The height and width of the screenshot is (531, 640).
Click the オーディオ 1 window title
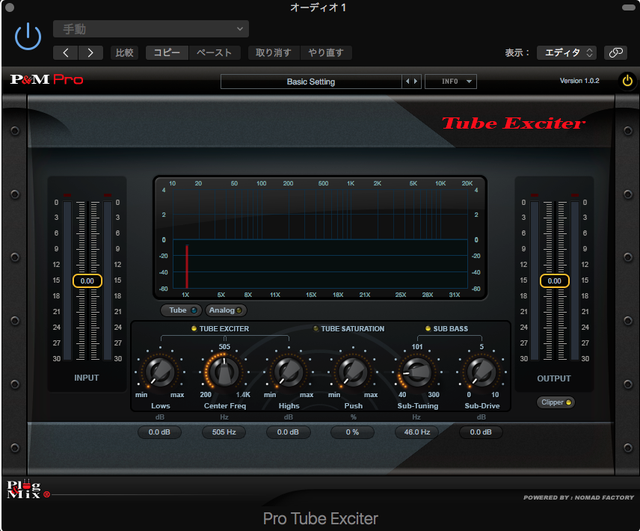pyautogui.click(x=318, y=7)
